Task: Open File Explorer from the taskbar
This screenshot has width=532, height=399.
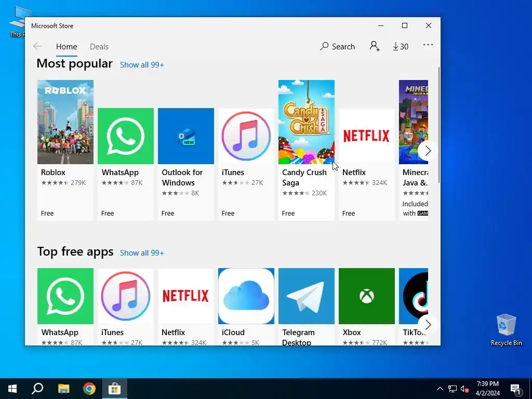Action: tap(63, 389)
